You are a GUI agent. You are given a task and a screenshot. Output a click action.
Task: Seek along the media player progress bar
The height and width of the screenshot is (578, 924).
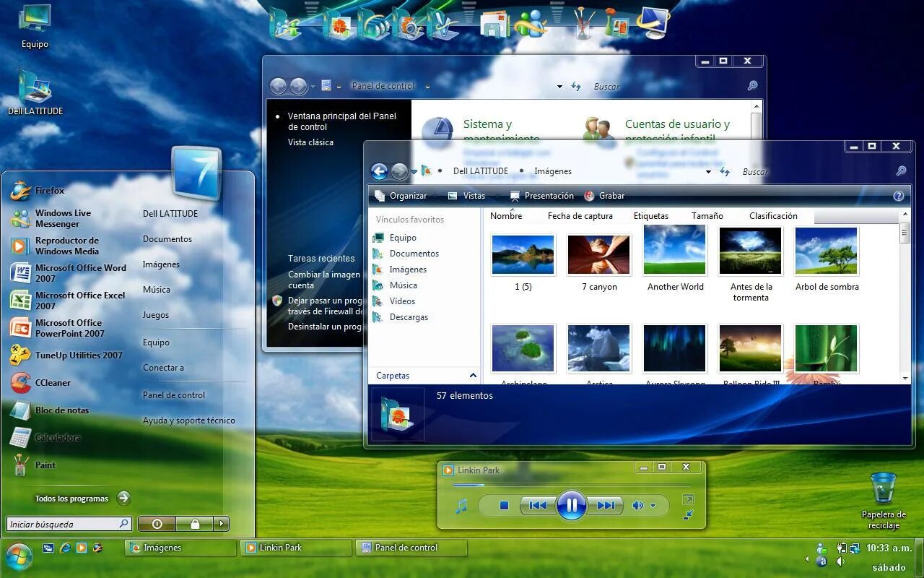570,485
